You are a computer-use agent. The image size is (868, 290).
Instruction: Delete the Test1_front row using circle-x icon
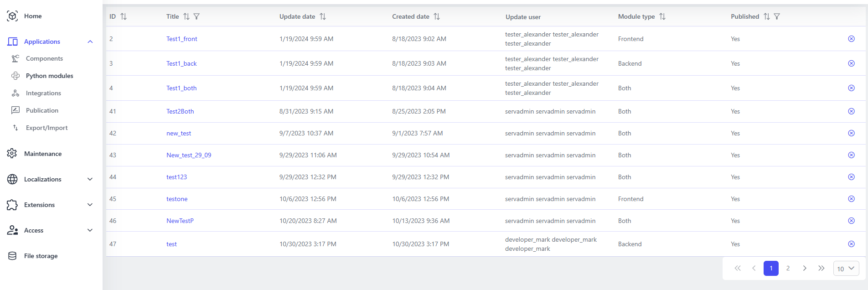(x=851, y=39)
